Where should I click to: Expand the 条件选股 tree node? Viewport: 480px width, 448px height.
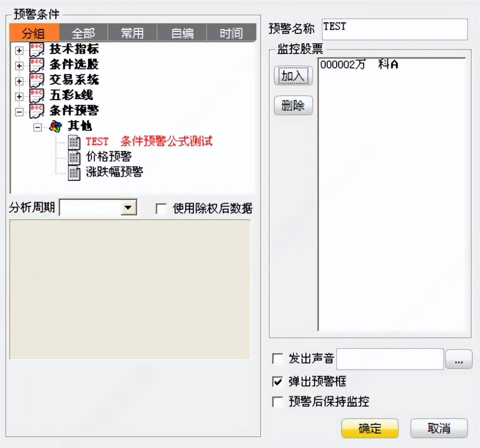click(x=19, y=66)
